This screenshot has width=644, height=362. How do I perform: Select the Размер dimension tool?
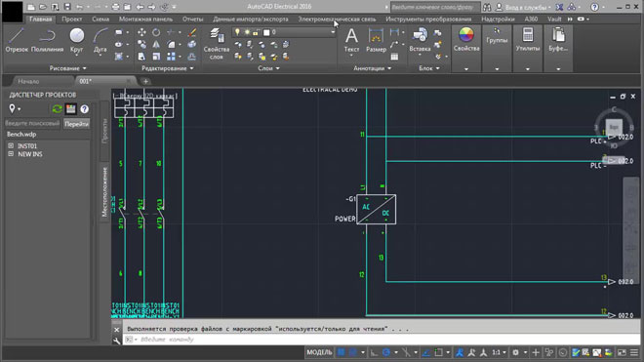click(376, 40)
